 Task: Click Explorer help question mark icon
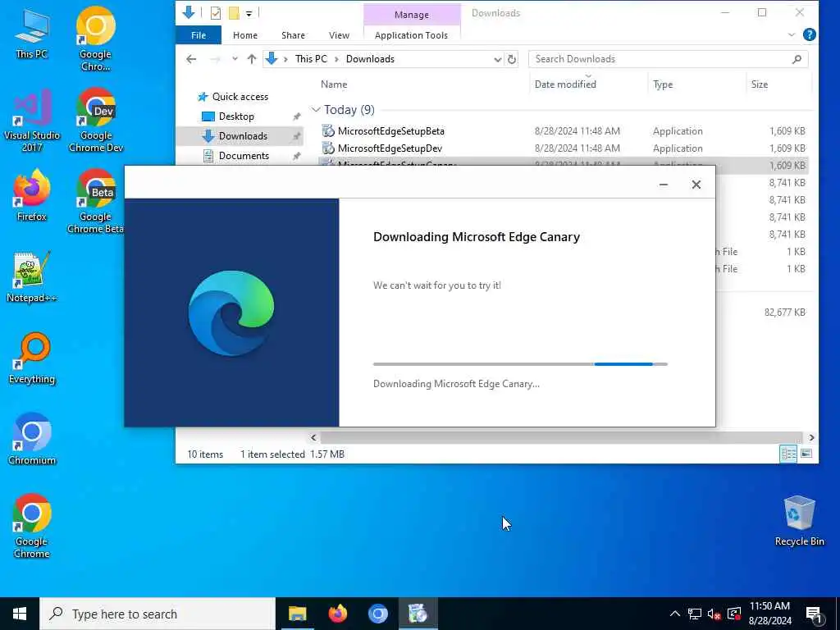[x=810, y=34]
